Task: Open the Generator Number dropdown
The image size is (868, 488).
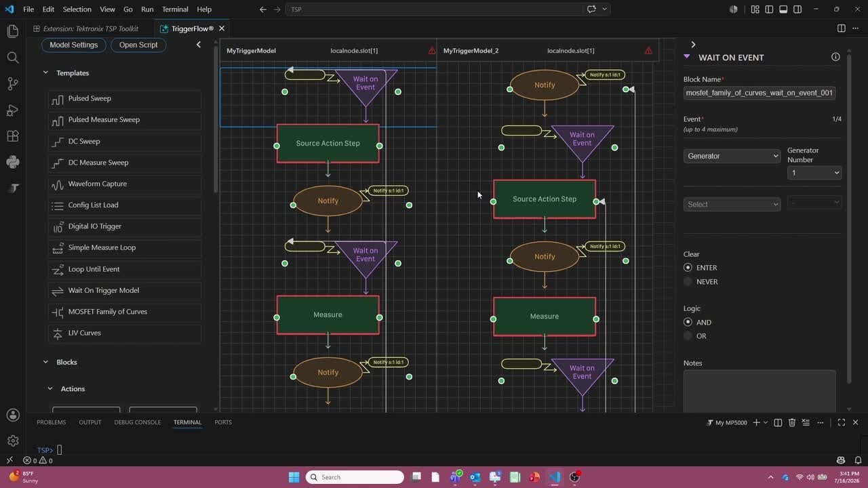Action: coord(814,173)
